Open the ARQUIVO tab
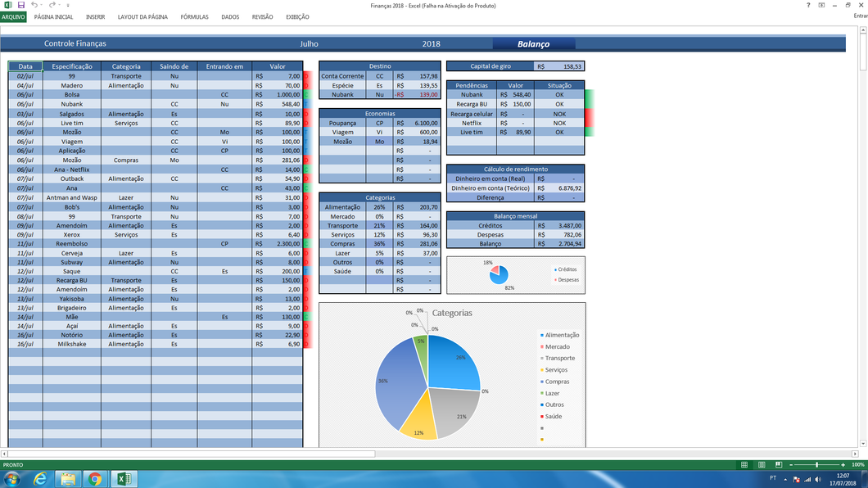The width and height of the screenshot is (868, 488). (x=13, y=16)
